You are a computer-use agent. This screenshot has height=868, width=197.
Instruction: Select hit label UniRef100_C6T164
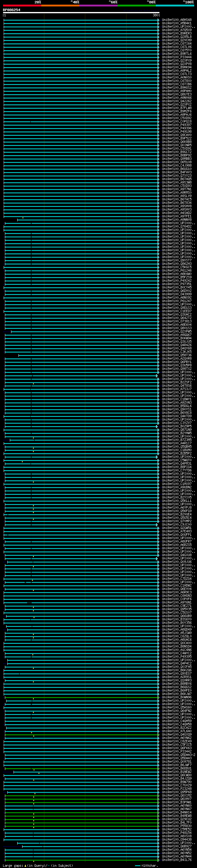pyautogui.click(x=177, y=43)
